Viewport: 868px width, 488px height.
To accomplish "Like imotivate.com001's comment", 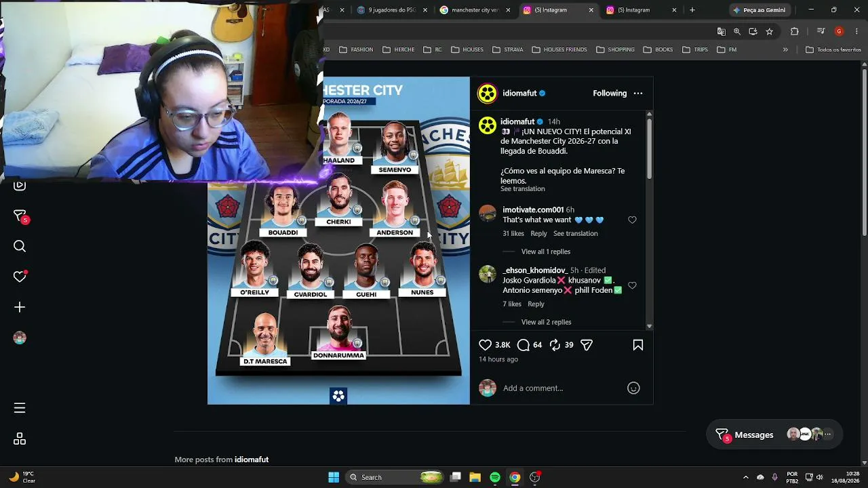I will [632, 220].
